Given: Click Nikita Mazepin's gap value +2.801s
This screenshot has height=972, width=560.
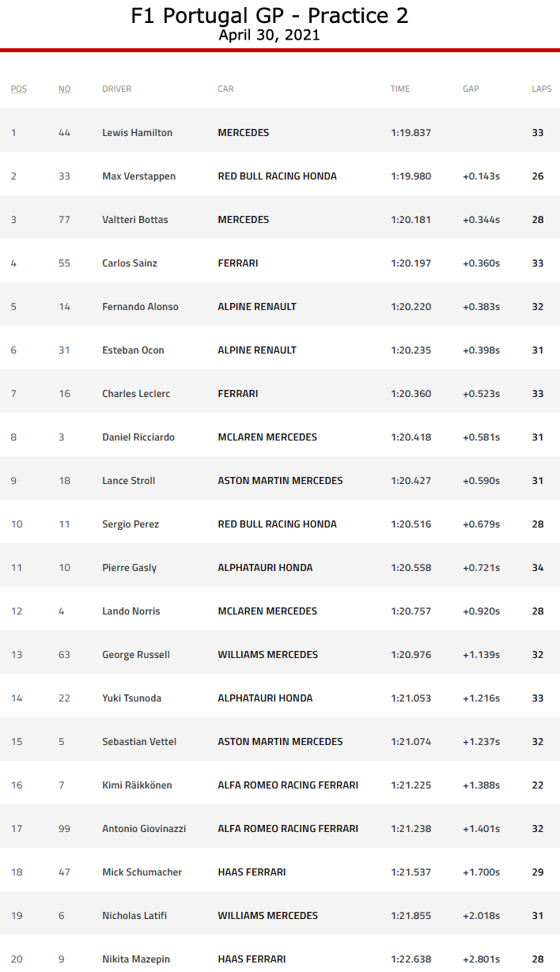Looking at the screenshot, I should (x=481, y=959).
